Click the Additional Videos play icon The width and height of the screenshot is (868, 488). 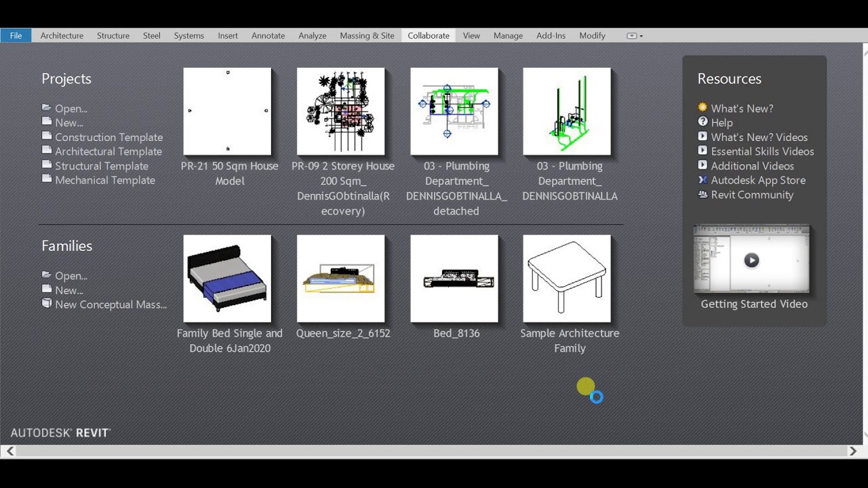[x=703, y=164]
